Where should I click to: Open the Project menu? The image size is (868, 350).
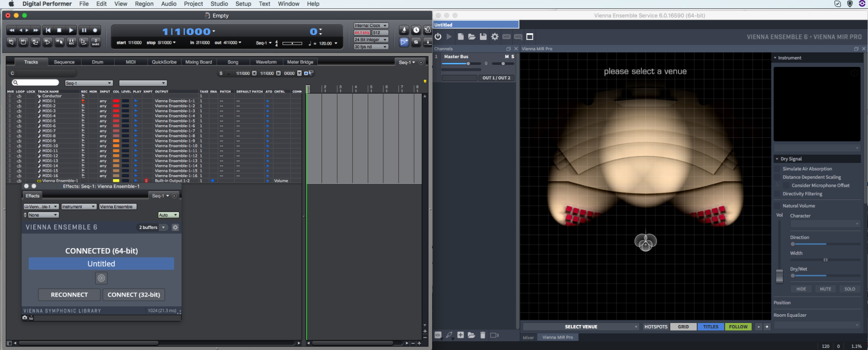193,4
